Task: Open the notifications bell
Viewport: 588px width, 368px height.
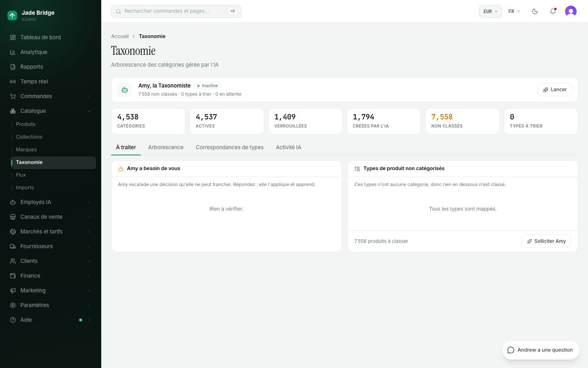Action: 553,11
